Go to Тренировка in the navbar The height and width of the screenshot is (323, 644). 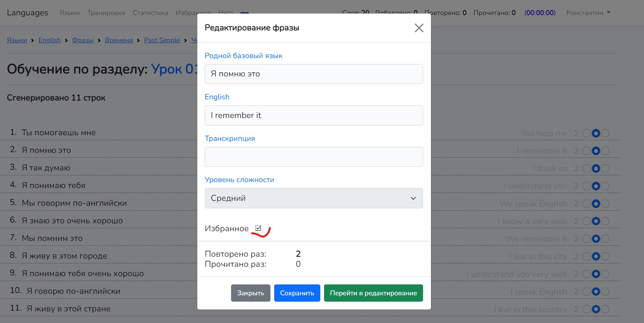tap(106, 13)
